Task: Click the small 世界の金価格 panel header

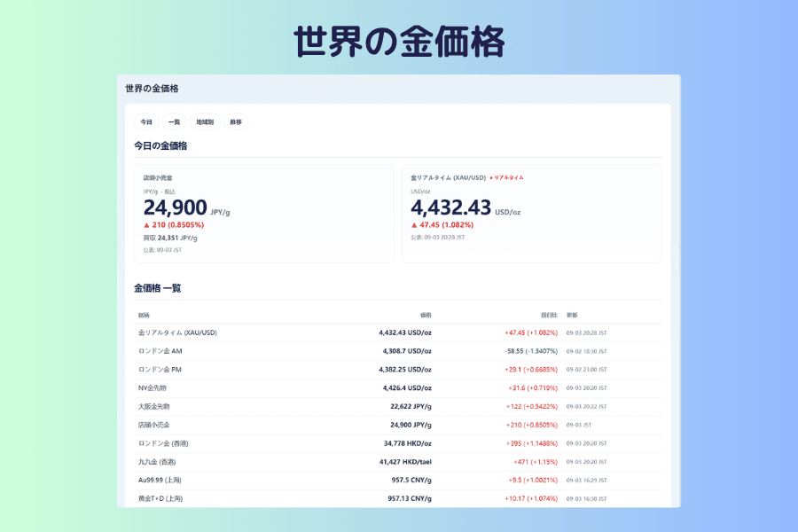Action: click(x=152, y=89)
